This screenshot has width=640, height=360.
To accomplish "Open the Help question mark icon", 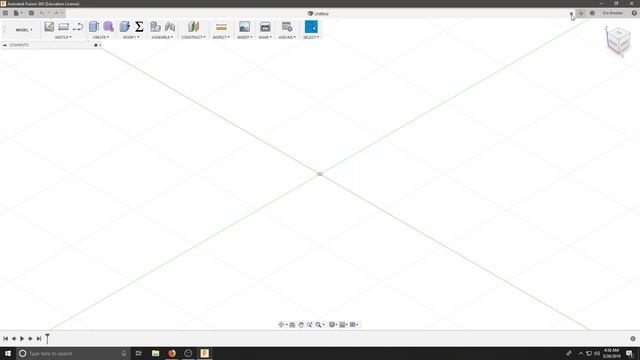I will pos(634,13).
